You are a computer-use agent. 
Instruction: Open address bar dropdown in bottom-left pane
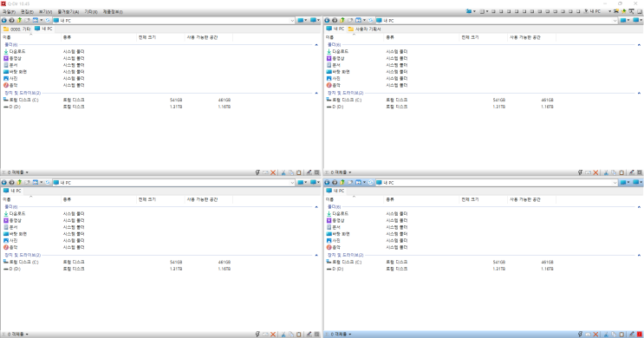coord(292,182)
